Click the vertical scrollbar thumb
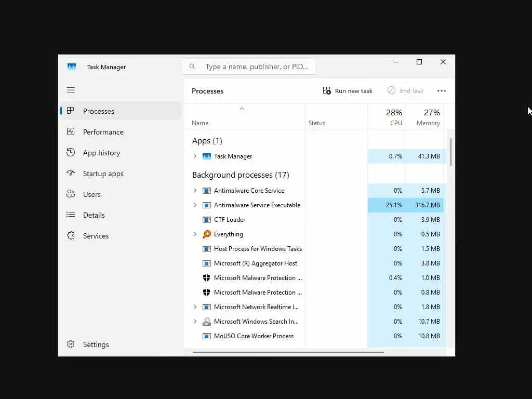532x399 pixels. (x=451, y=152)
